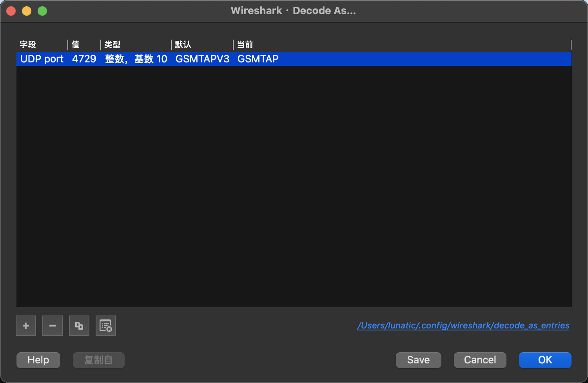
Task: Sort by the 类型 column header
Action: click(x=136, y=45)
